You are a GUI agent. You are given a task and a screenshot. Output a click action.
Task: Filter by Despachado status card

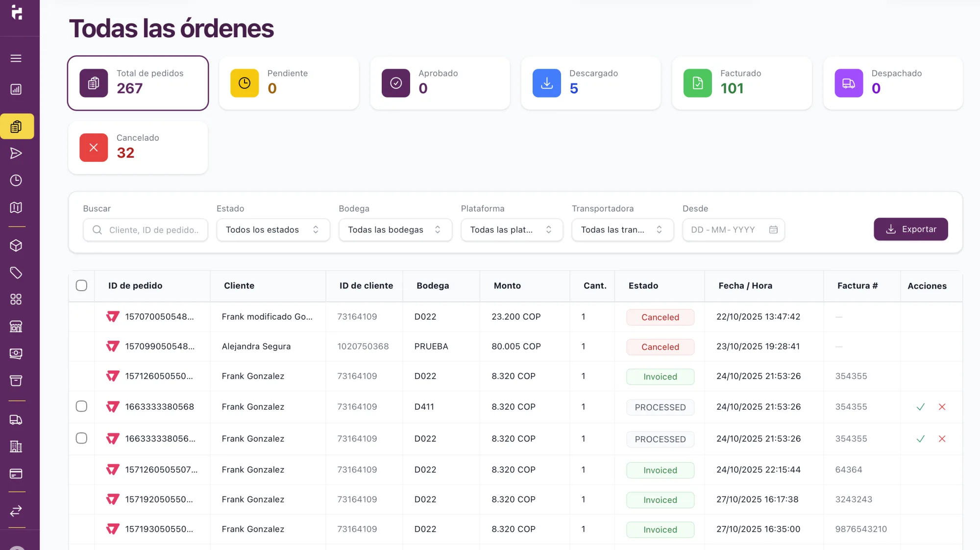click(893, 83)
